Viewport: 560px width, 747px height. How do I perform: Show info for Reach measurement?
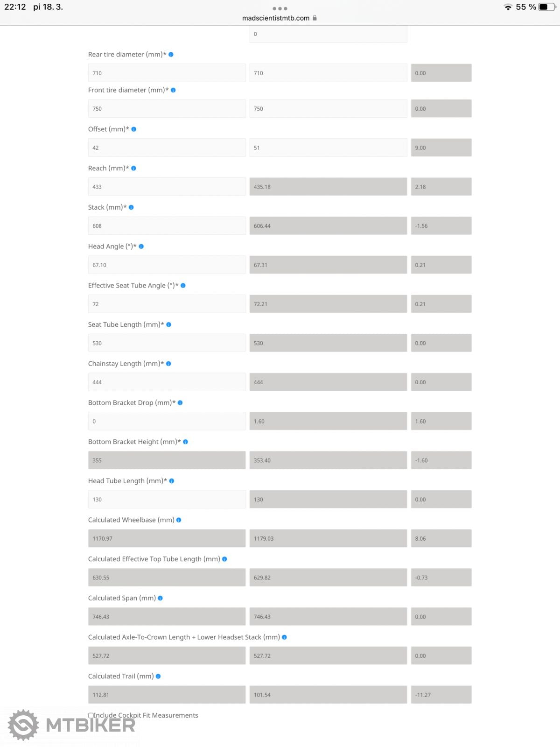(133, 169)
